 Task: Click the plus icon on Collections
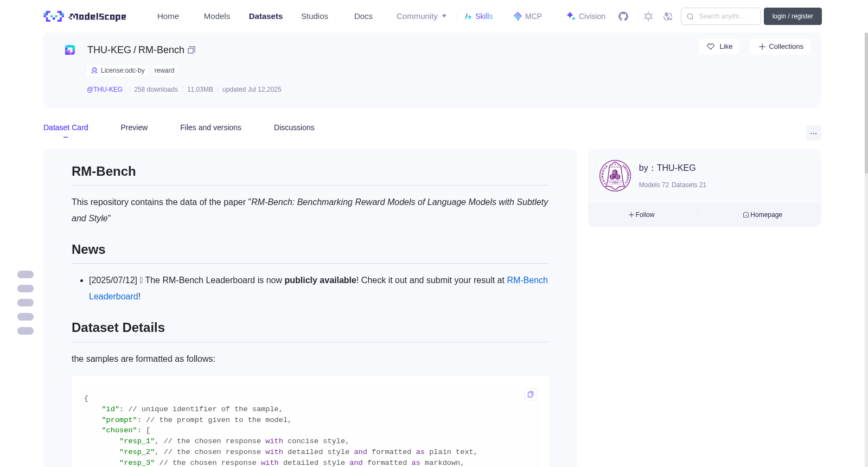(762, 47)
